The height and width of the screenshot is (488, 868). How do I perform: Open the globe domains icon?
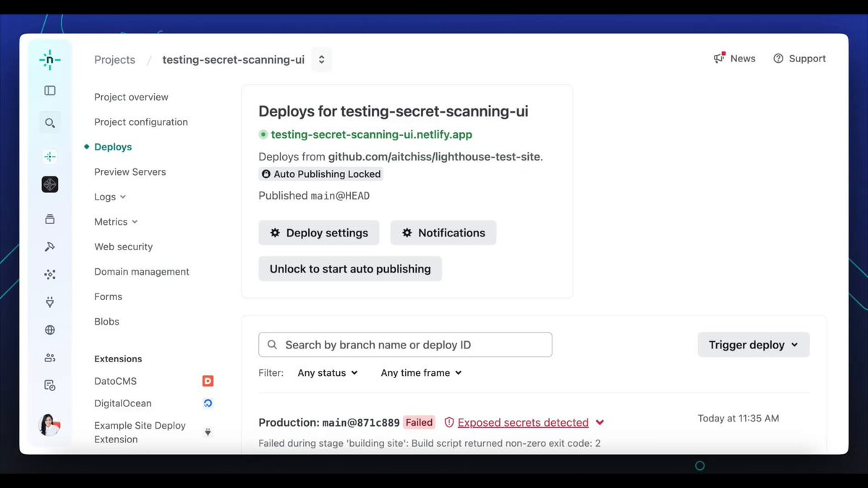tap(50, 330)
